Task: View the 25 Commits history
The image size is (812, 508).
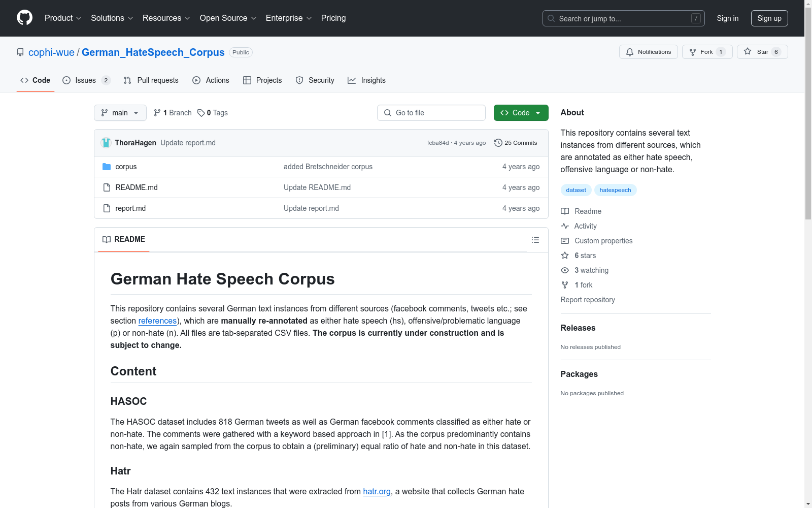Action: coord(516,143)
